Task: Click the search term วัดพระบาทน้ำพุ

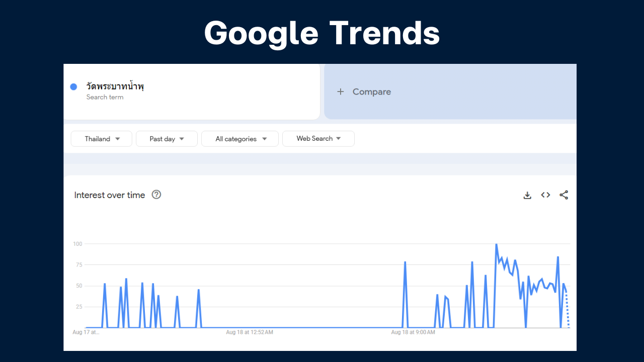Action: (115, 86)
